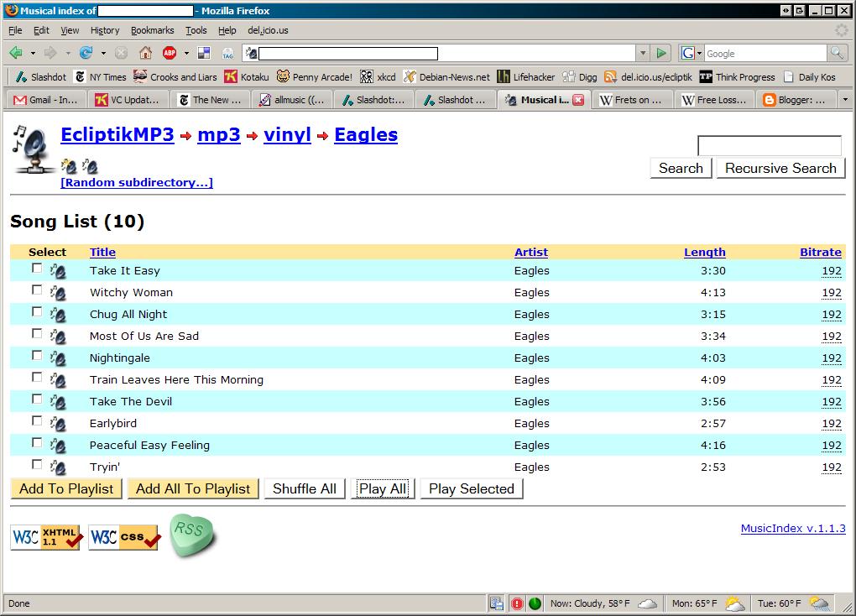Reload the page with the toolbar refresh icon
This screenshot has width=856, height=616.
pyautogui.click(x=86, y=53)
